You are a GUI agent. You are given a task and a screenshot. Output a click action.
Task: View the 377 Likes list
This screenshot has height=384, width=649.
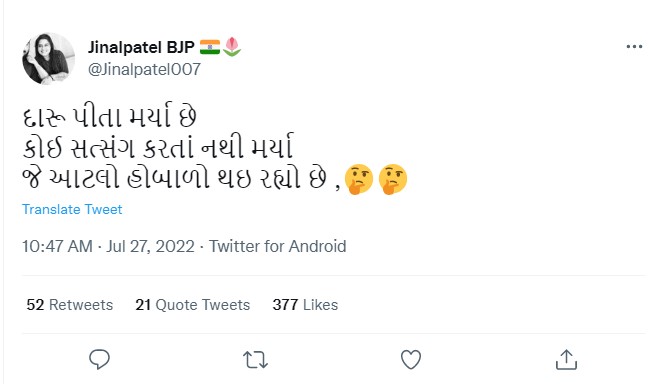pyautogui.click(x=305, y=305)
